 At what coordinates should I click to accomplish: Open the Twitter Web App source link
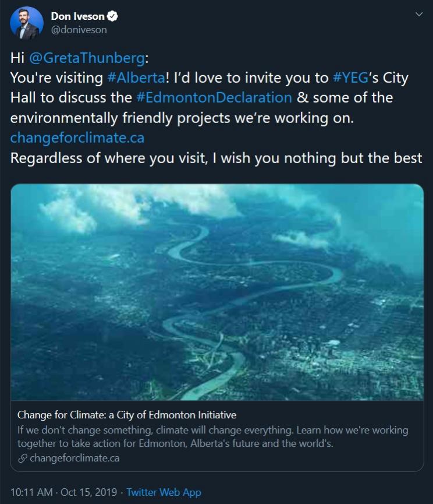pyautogui.click(x=164, y=492)
